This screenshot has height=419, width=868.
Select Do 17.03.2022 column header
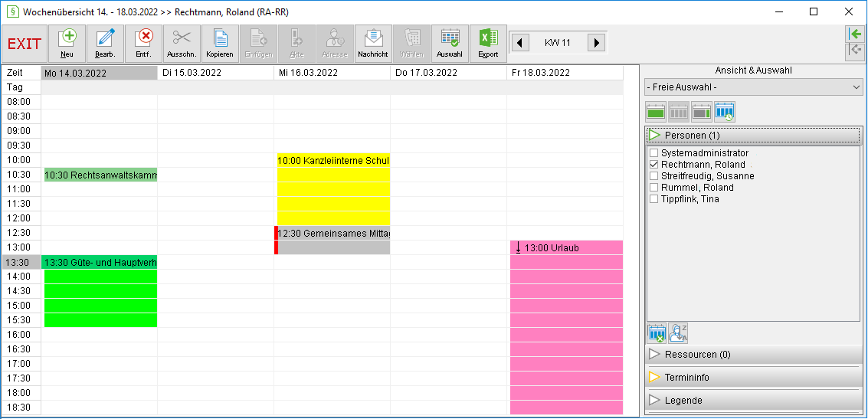448,73
